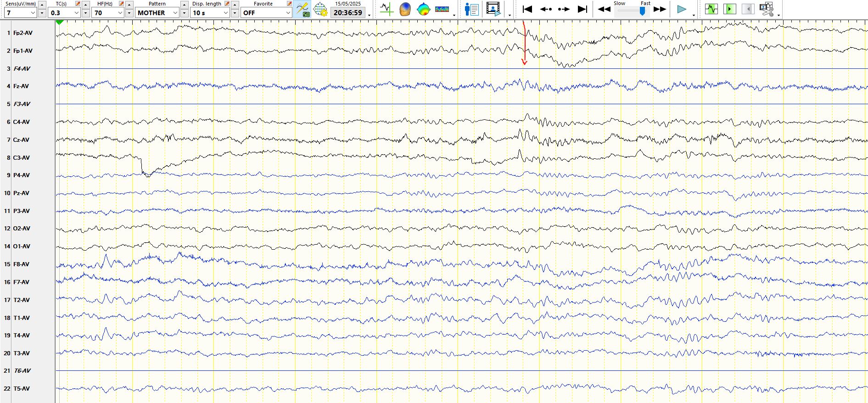This screenshot has height=403, width=868.
Task: Expand the toolbar options arrow after the video icon
Action: click(x=510, y=15)
